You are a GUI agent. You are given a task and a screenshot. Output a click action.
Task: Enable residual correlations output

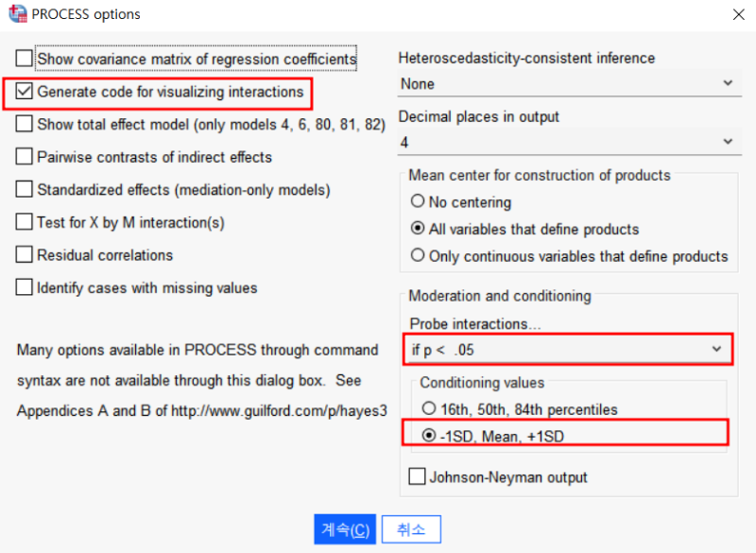(x=24, y=254)
